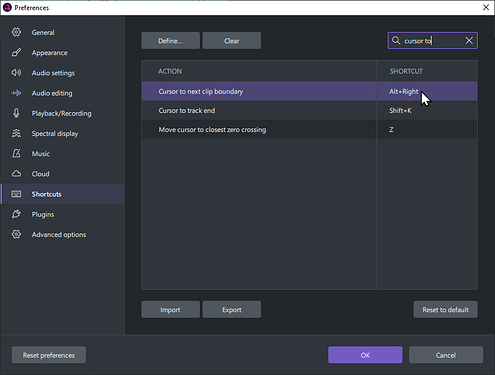Select the Appearance brush icon

click(16, 53)
